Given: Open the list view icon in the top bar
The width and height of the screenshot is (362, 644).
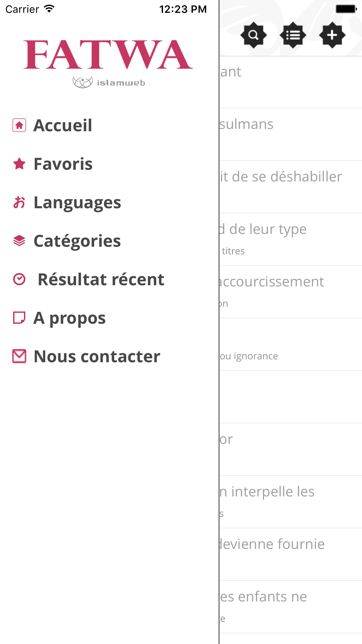Looking at the screenshot, I should [293, 35].
